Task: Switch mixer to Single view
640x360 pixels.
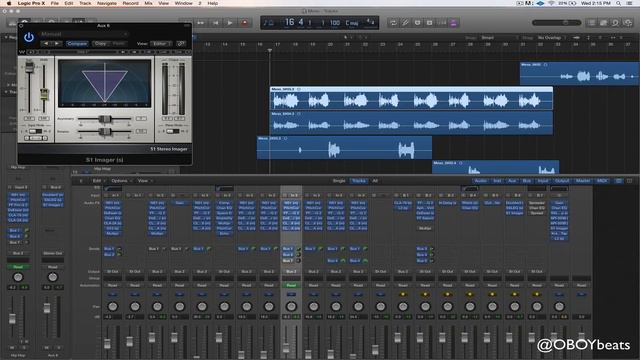Action: coord(339,181)
